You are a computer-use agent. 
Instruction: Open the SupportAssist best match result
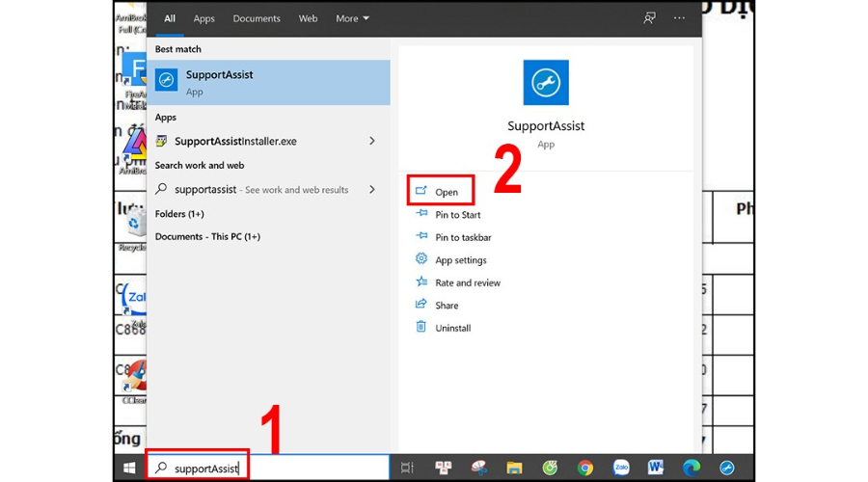[268, 83]
